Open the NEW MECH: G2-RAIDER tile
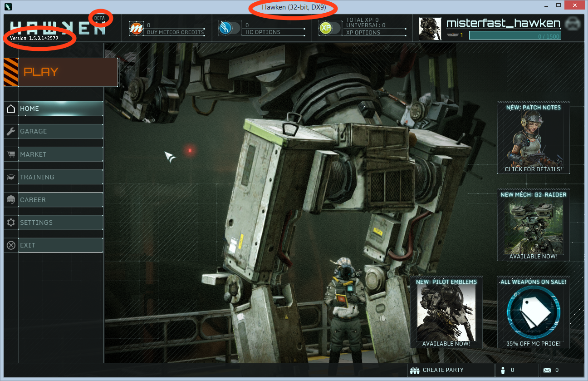This screenshot has height=381, width=588. 534,225
